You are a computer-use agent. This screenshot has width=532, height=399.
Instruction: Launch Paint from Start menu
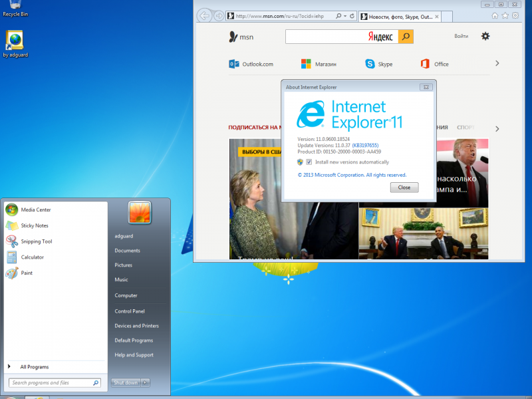(x=56, y=273)
